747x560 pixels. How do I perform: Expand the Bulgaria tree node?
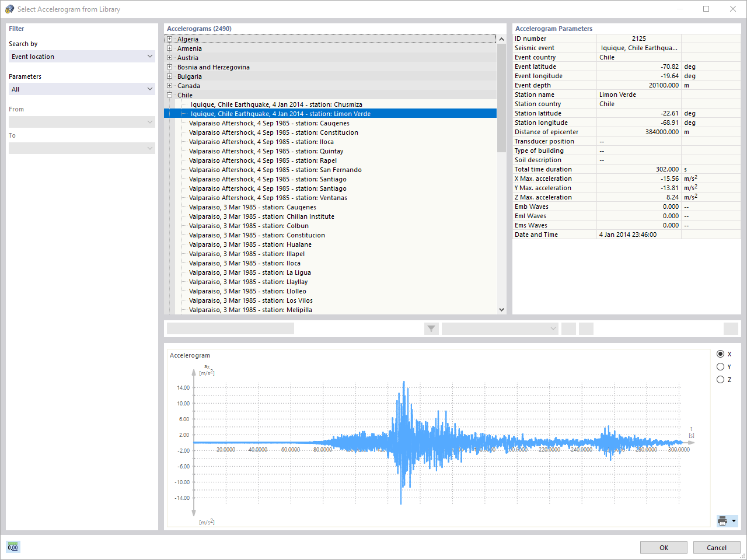[170, 76]
